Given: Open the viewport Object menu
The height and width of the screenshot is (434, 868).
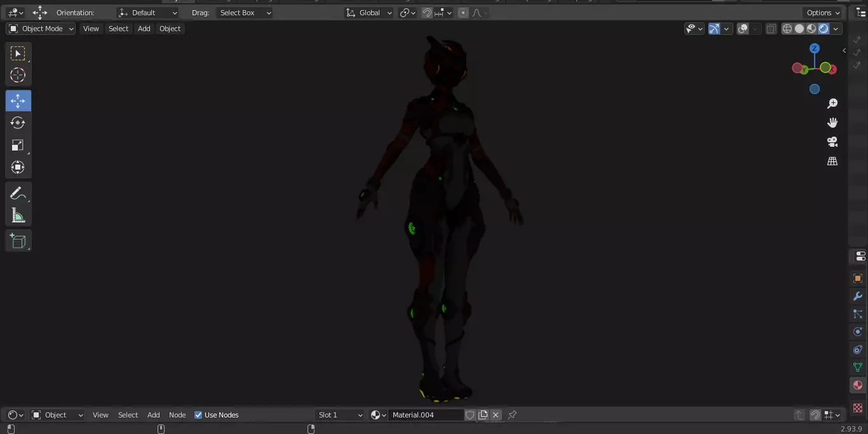Looking at the screenshot, I should point(170,29).
